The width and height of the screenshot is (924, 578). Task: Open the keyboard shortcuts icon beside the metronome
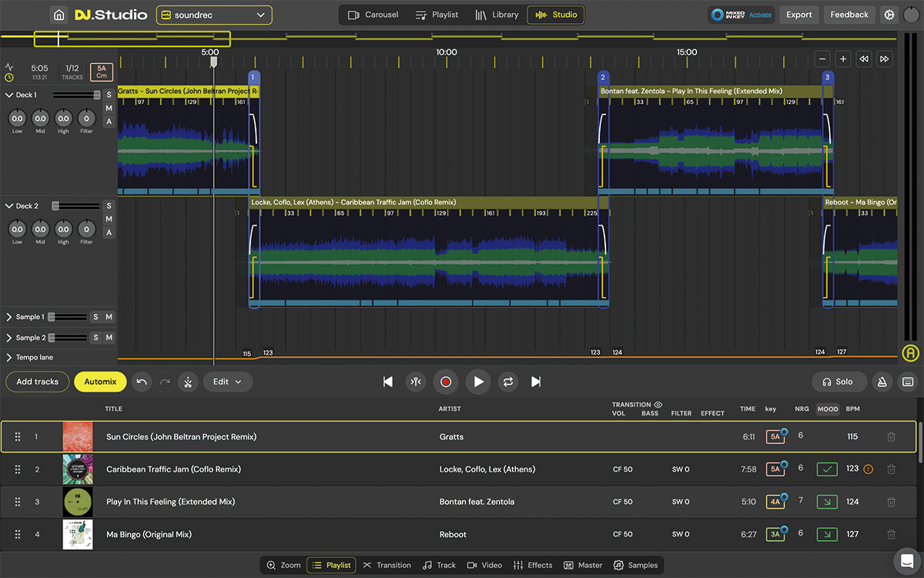pos(909,381)
